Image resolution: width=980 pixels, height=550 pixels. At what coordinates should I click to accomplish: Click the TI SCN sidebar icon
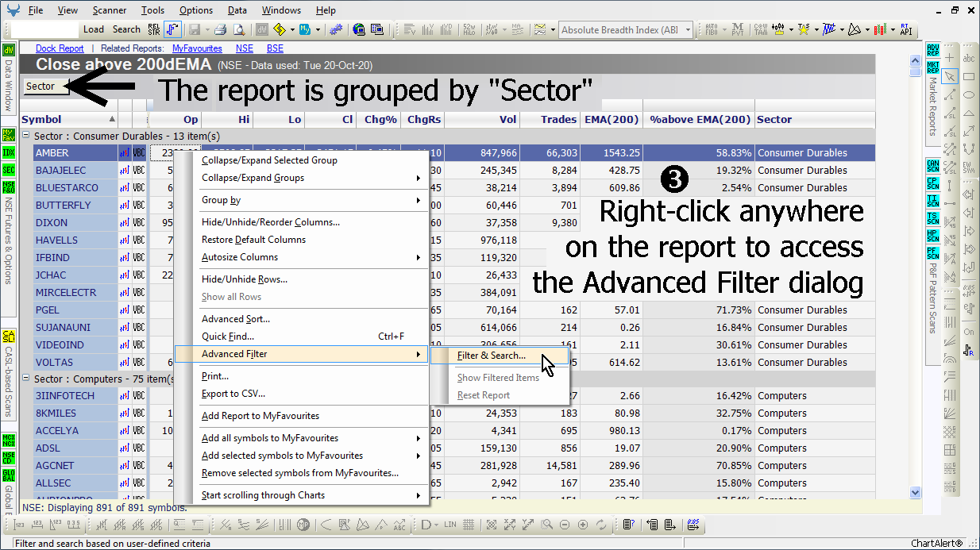[933, 201]
